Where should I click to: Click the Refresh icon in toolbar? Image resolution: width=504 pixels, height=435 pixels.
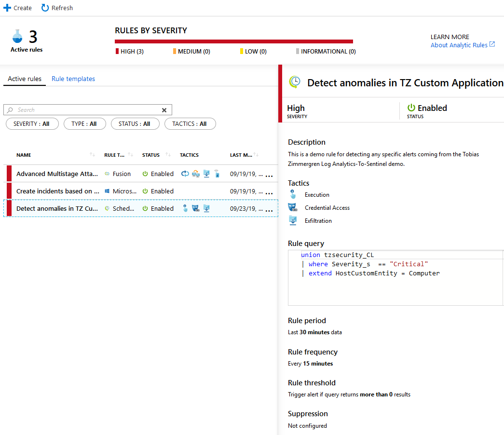point(45,8)
